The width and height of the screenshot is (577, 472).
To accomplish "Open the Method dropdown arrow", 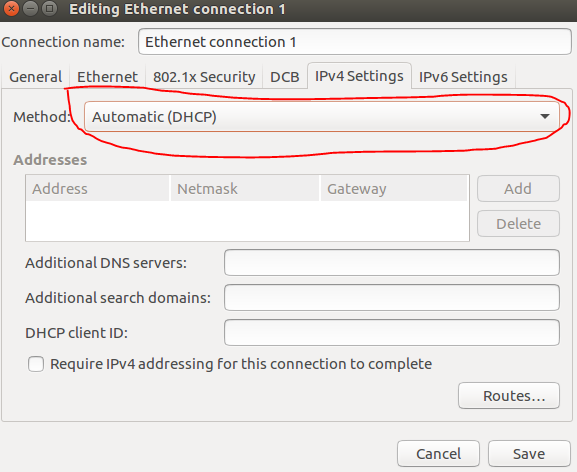I will pyautogui.click(x=545, y=117).
